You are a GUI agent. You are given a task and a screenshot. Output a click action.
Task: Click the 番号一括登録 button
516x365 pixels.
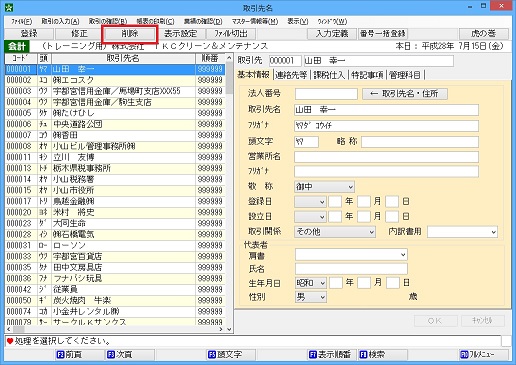coord(383,34)
